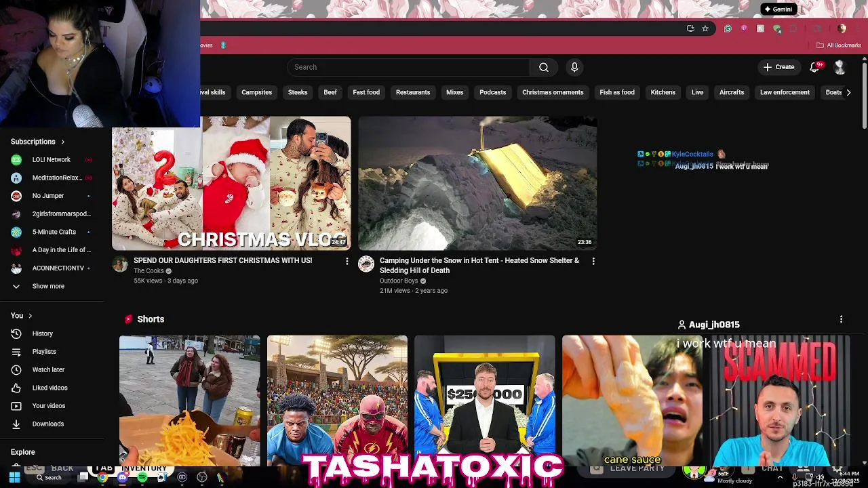This screenshot has width=868, height=488.
Task: Select the Mixes category chip
Action: 454,92
